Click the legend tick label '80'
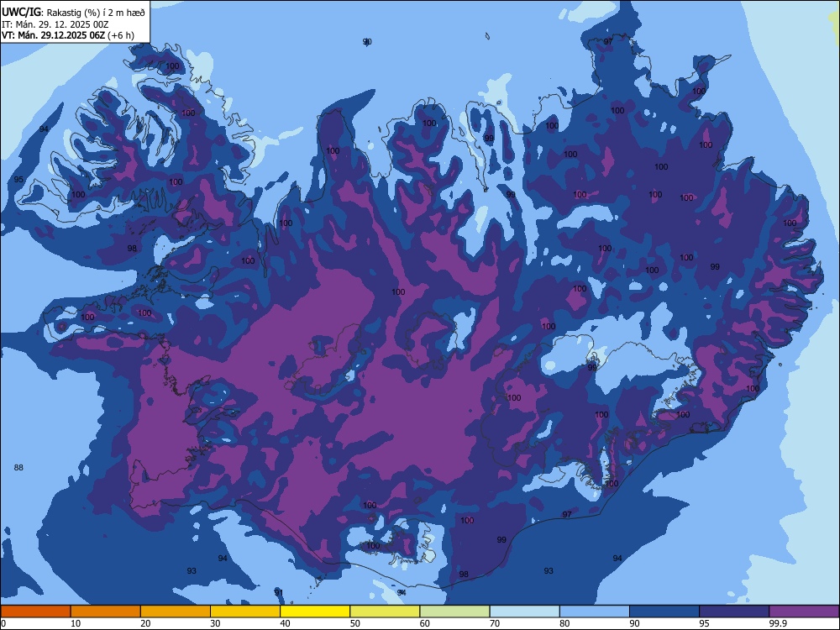 (x=564, y=623)
